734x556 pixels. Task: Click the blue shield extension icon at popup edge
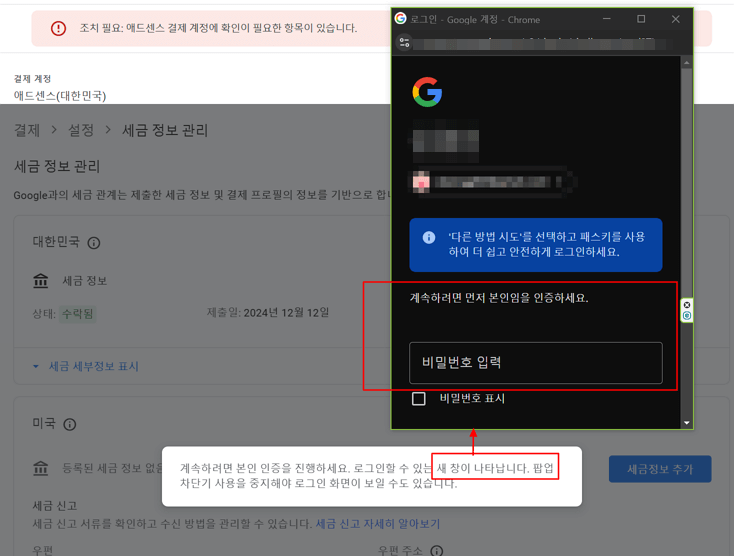[687, 315]
